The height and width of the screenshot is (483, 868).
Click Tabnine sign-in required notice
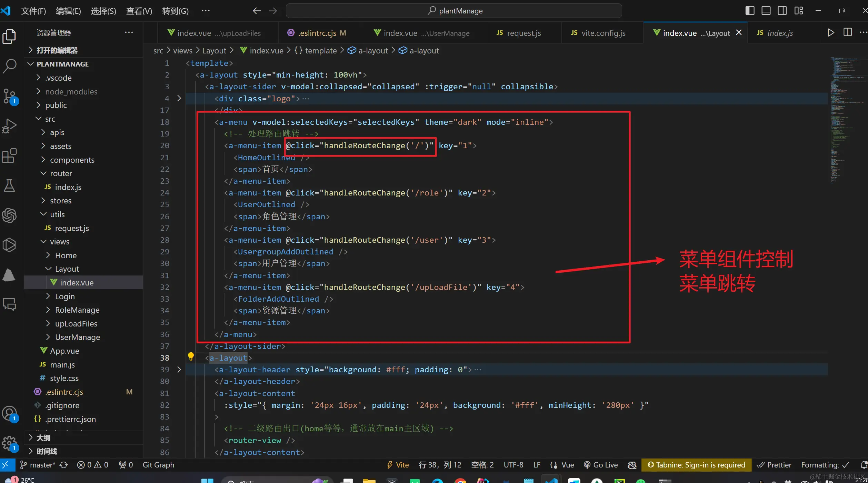(696, 465)
